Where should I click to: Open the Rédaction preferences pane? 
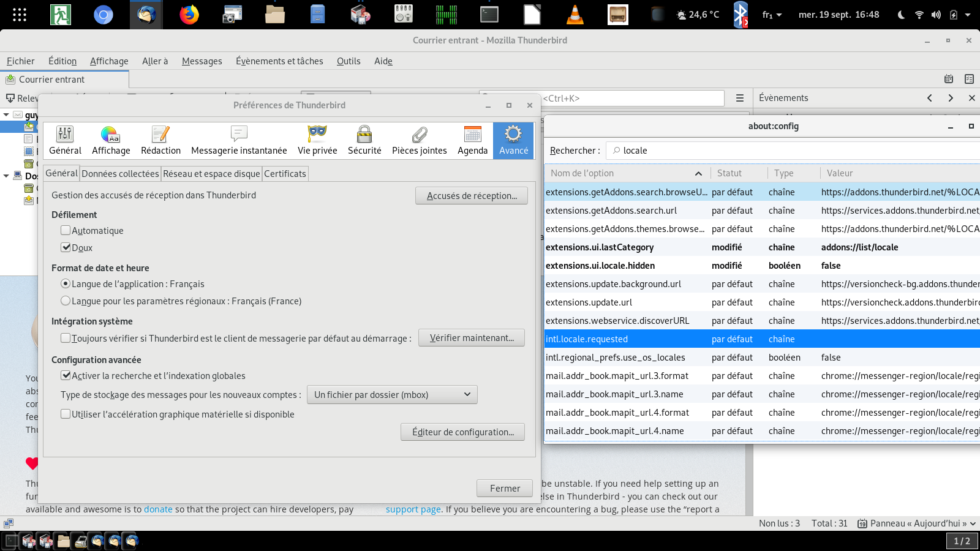[160, 141]
